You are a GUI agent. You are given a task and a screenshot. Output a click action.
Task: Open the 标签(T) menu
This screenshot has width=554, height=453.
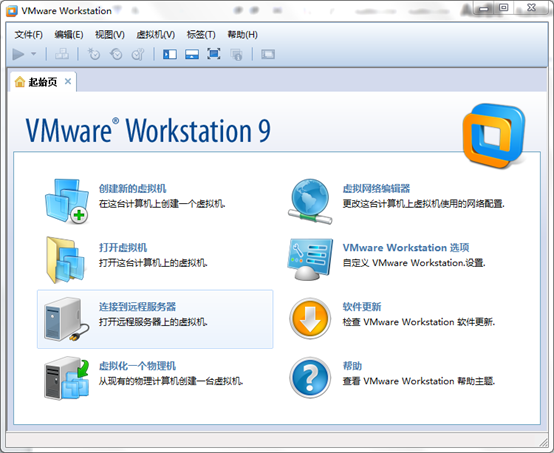[201, 35]
